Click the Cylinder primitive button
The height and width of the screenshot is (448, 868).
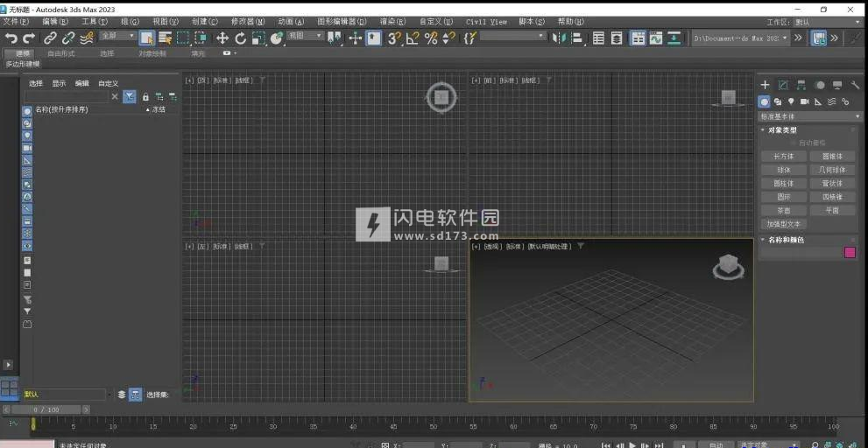pos(783,183)
